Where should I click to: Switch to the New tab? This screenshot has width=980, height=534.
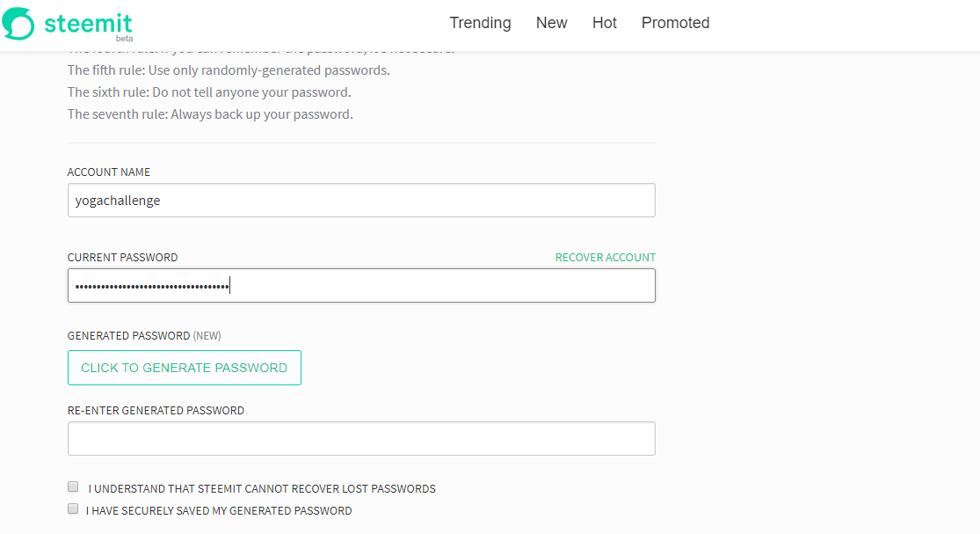coord(551,23)
